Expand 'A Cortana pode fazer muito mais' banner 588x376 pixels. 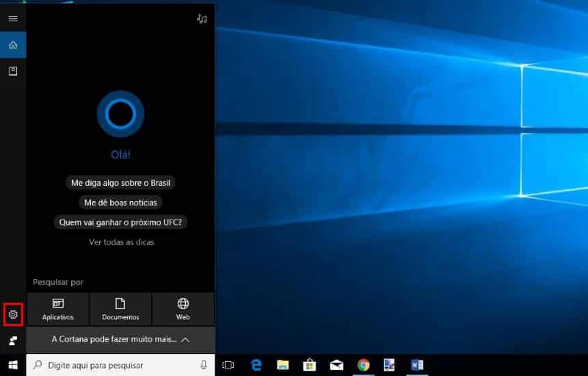(120, 339)
